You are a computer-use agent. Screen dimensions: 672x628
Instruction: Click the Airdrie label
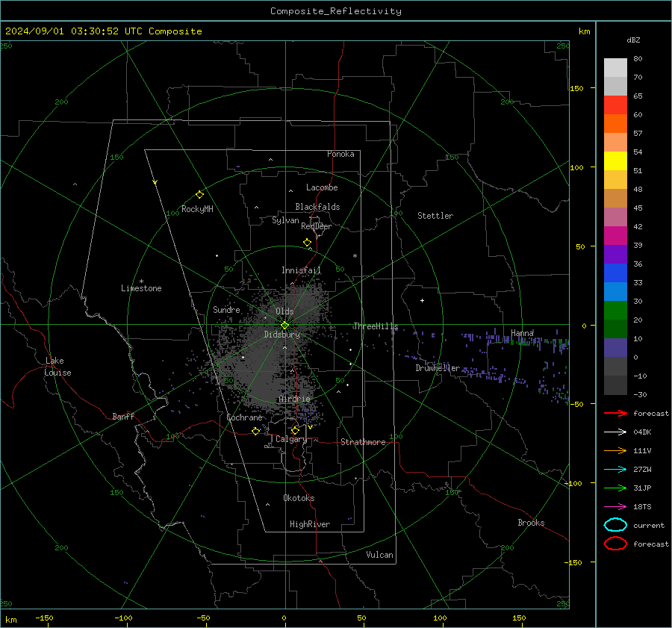point(294,399)
